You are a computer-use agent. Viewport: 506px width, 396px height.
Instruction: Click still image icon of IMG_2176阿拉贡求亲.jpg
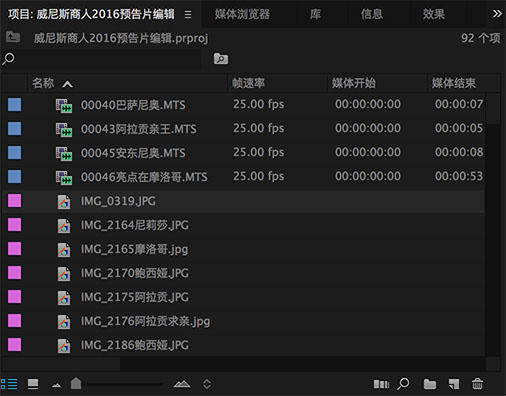pyautogui.click(x=64, y=322)
